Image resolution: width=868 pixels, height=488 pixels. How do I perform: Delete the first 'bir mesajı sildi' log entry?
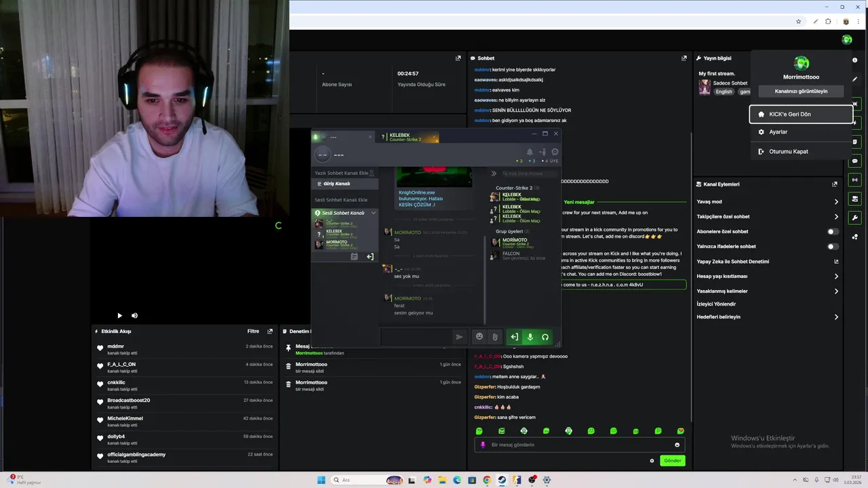pyautogui.click(x=288, y=365)
